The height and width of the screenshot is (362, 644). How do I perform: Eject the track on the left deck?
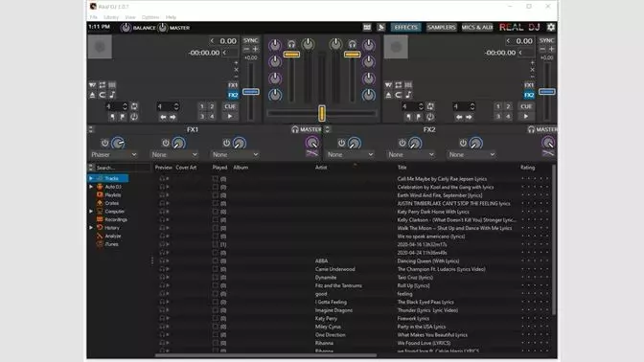pyautogui.click(x=92, y=95)
